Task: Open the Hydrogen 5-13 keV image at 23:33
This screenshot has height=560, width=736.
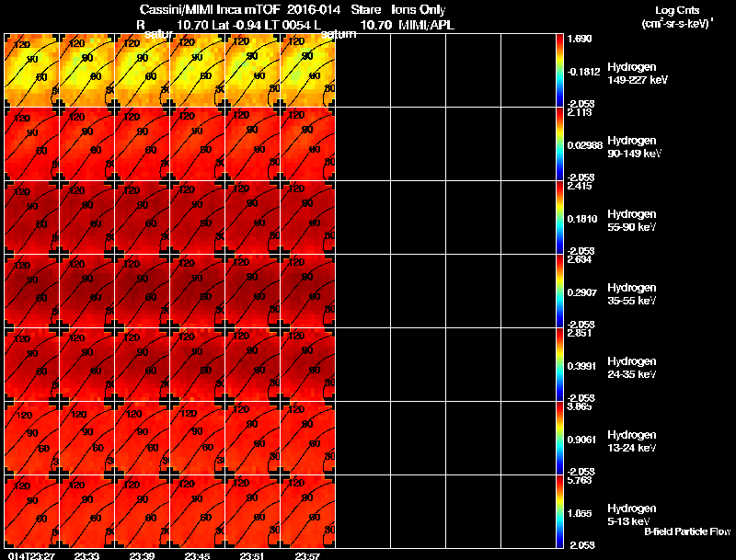Action: pyautogui.click(x=86, y=511)
